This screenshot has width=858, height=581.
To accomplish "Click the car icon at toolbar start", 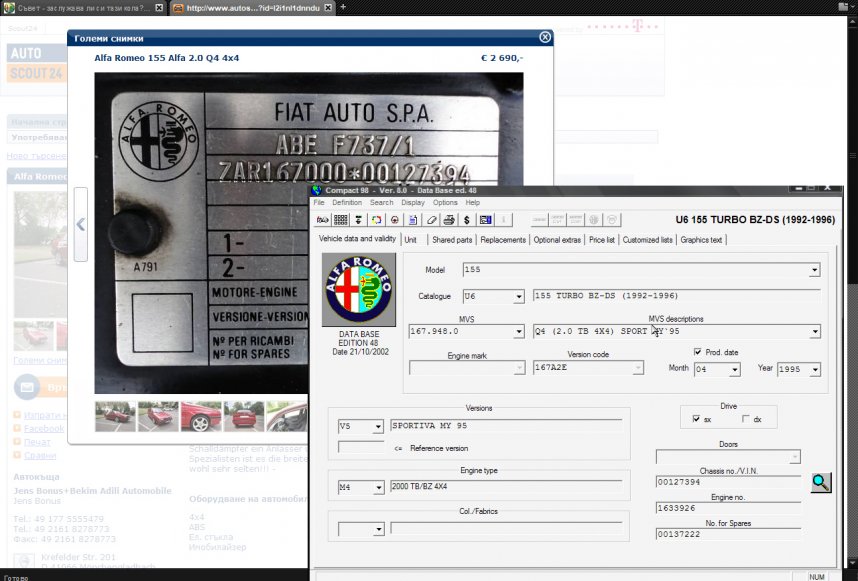I will tap(323, 219).
